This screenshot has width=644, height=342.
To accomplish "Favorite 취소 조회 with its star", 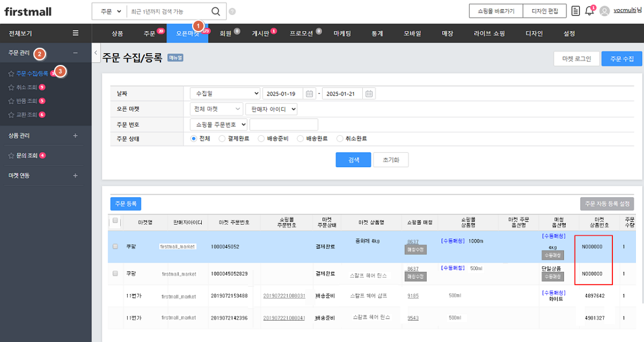I will [x=11, y=87].
